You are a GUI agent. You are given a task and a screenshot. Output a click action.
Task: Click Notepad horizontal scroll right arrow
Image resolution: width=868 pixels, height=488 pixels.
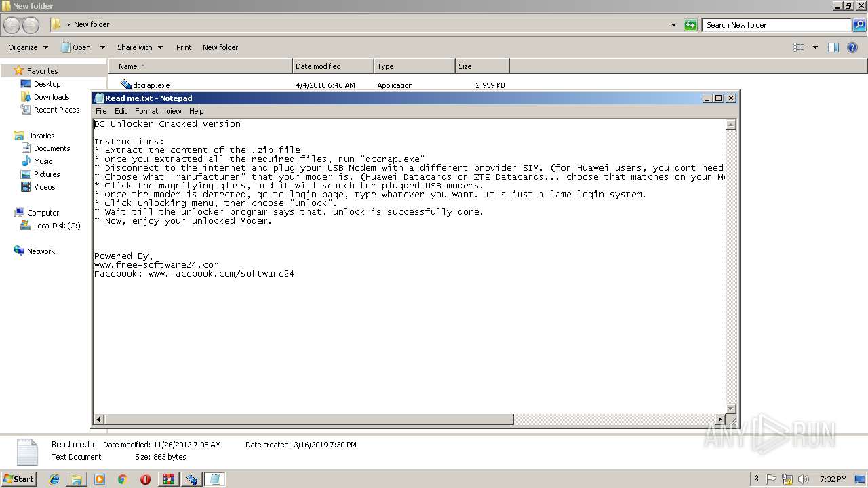(720, 420)
